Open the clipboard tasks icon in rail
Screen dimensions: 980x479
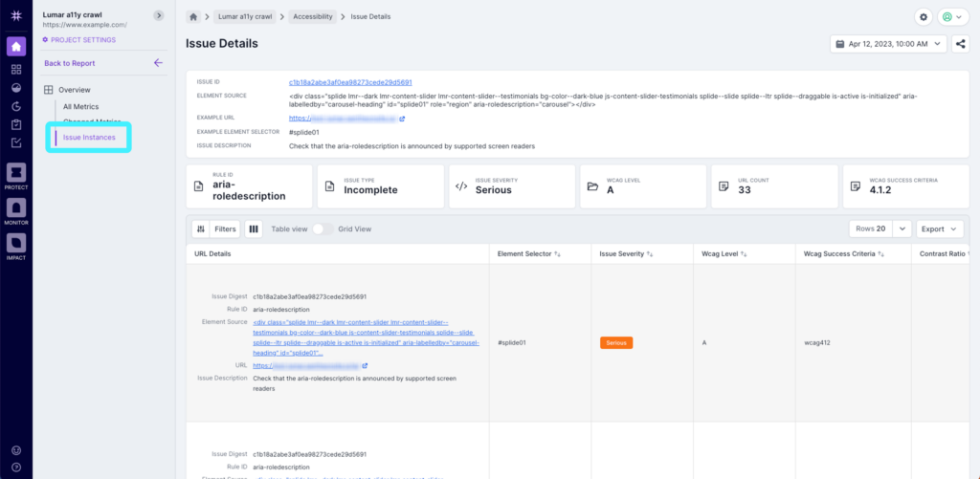16,124
